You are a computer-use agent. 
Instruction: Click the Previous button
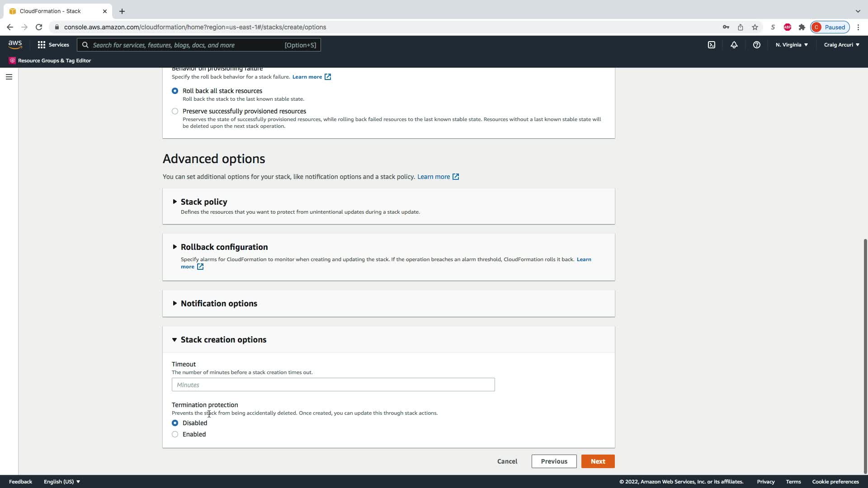click(x=554, y=461)
